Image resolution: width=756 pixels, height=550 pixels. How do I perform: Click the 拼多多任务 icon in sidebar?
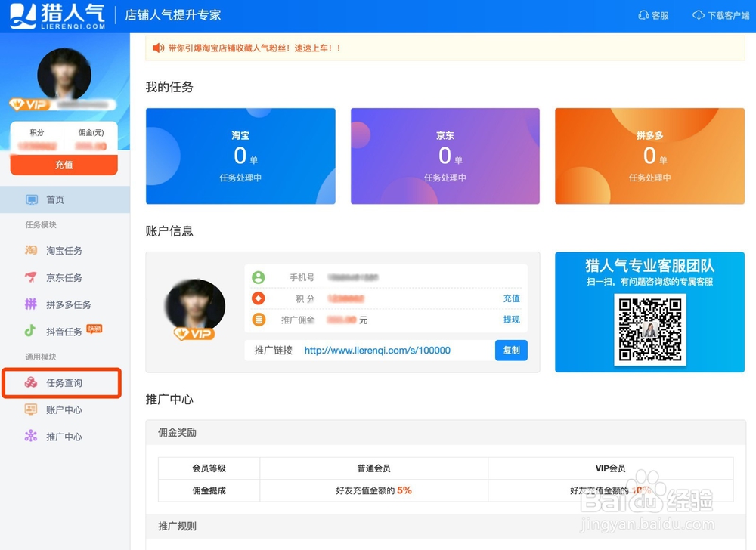click(31, 304)
